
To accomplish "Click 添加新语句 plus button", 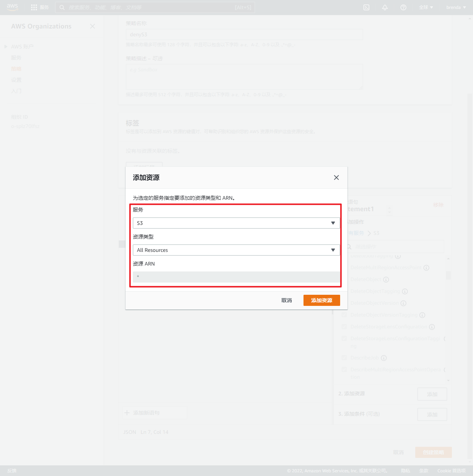I will tap(155, 413).
